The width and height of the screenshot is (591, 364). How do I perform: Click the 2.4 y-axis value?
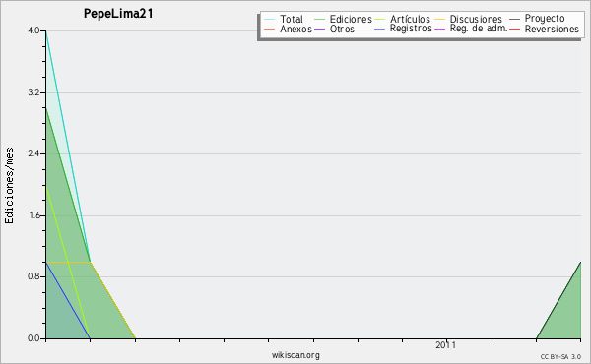pyautogui.click(x=33, y=153)
